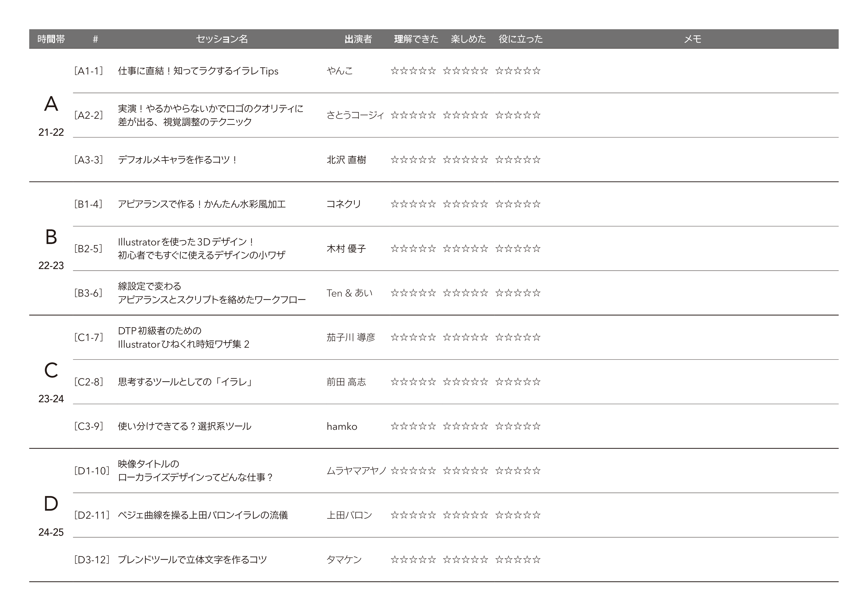Click session title ブレンドツールで立体文字を作るコツ
The image size is (868, 614).
[192, 559]
